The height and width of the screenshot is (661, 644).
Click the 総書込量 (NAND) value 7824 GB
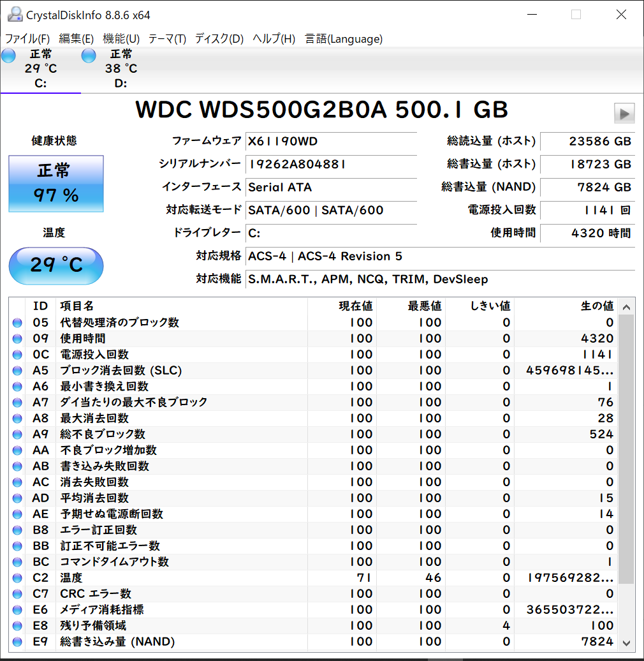(587, 187)
